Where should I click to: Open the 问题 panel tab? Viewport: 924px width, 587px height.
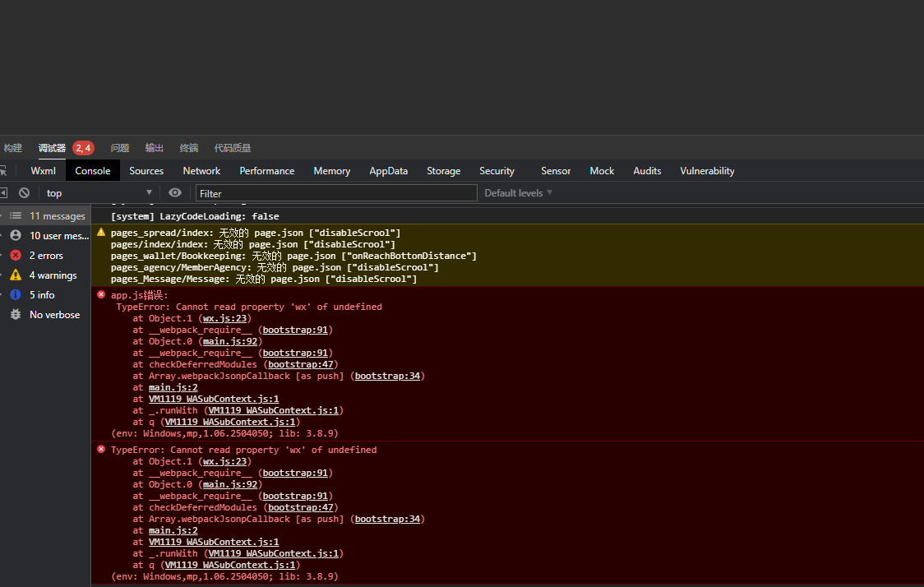120,148
